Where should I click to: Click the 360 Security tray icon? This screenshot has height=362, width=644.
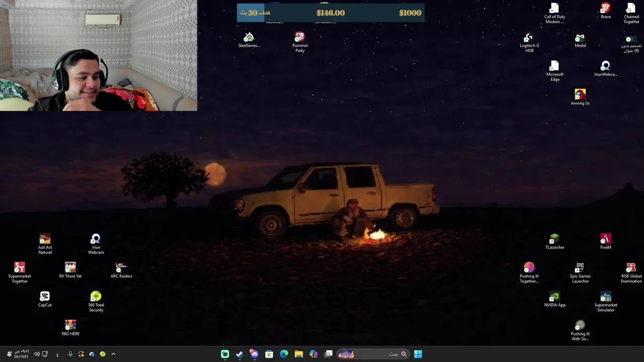pyautogui.click(x=103, y=354)
